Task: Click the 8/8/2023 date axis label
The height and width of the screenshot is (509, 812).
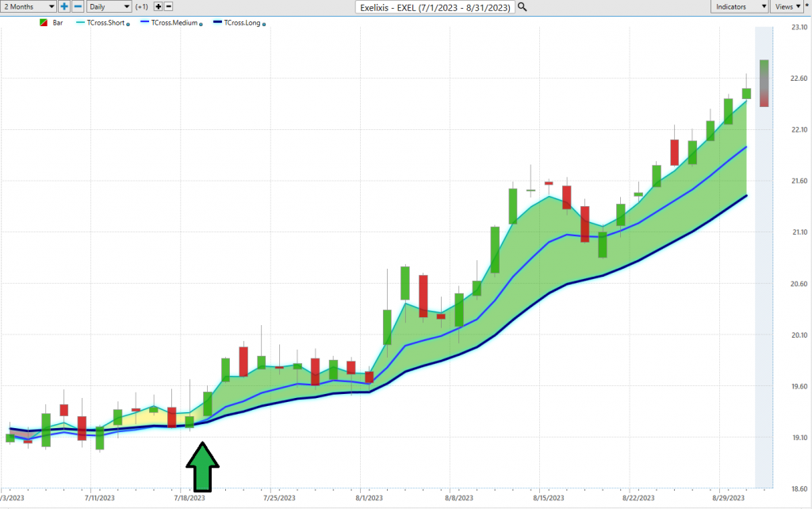Action: coord(459,498)
